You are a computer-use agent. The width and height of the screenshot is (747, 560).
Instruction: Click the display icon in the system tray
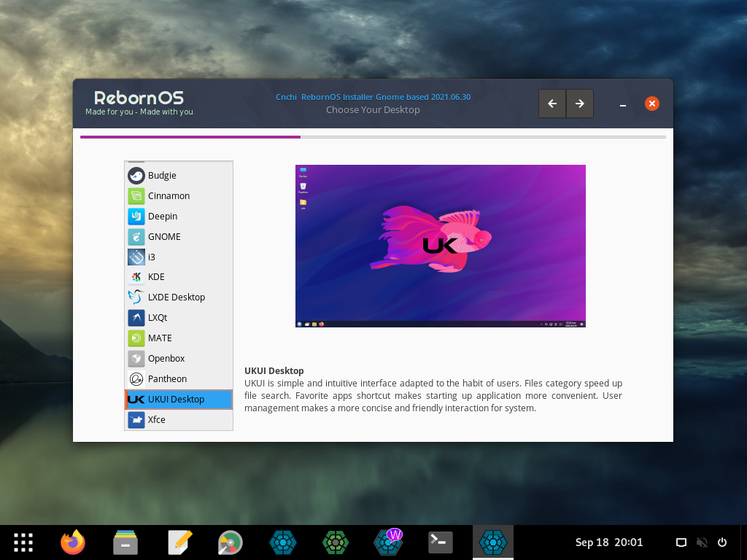pos(681,542)
